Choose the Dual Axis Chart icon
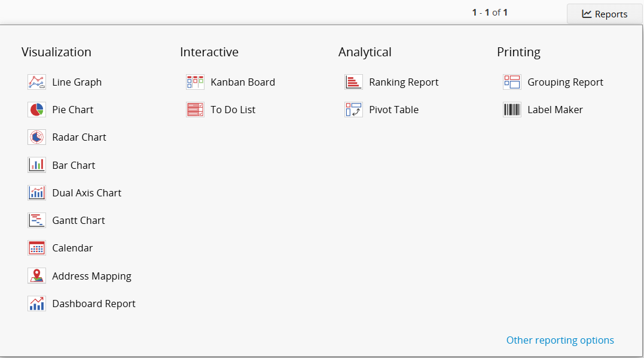The height and width of the screenshot is (358, 644). tap(36, 193)
